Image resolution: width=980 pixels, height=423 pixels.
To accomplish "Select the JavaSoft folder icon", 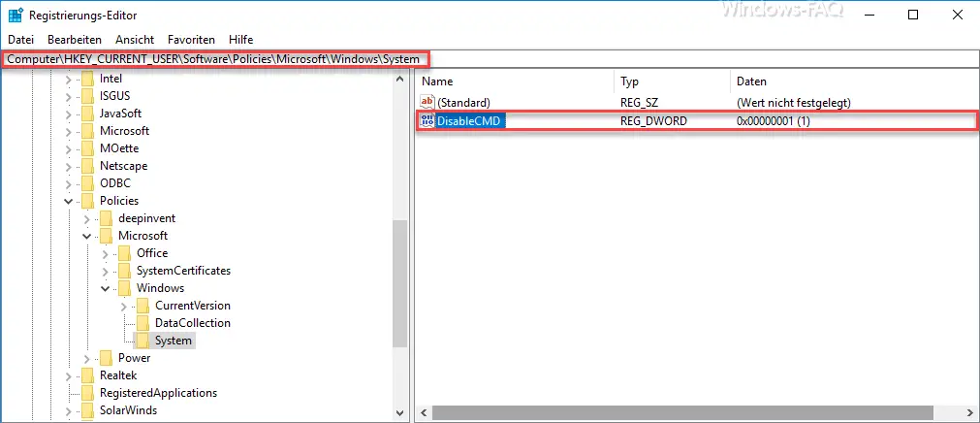I will [x=87, y=114].
